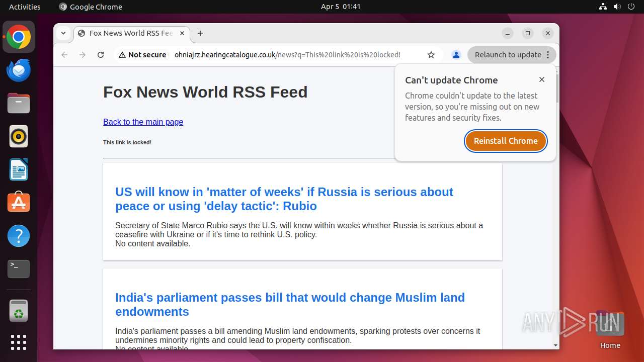Image resolution: width=644 pixels, height=362 pixels.
Task: Open LibreOffice Writer from the dock
Action: click(x=19, y=169)
